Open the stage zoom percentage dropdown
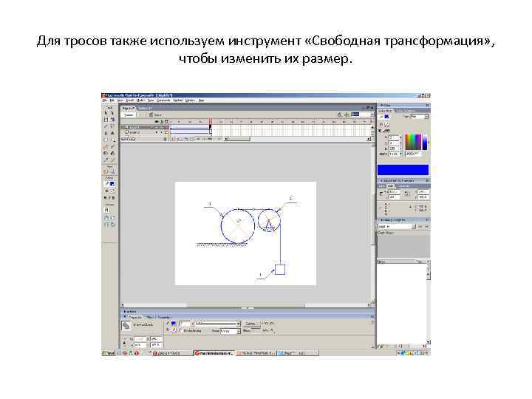Image resolution: width=532 pixels, height=399 pixels. 362,115
